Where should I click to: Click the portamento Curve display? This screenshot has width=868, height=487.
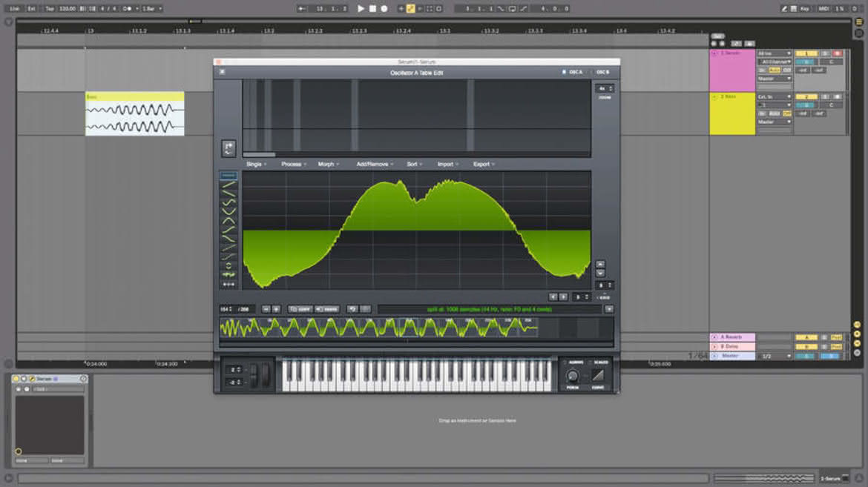598,376
